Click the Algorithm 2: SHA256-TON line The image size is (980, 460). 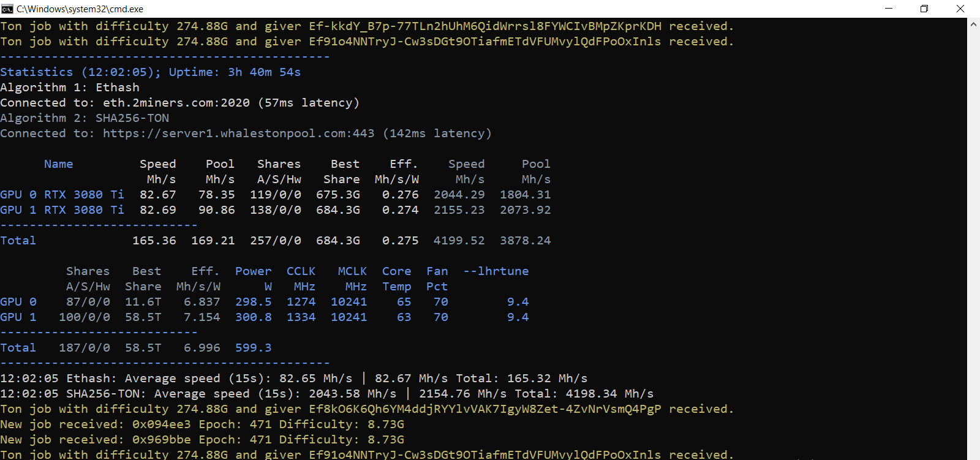[x=85, y=118]
